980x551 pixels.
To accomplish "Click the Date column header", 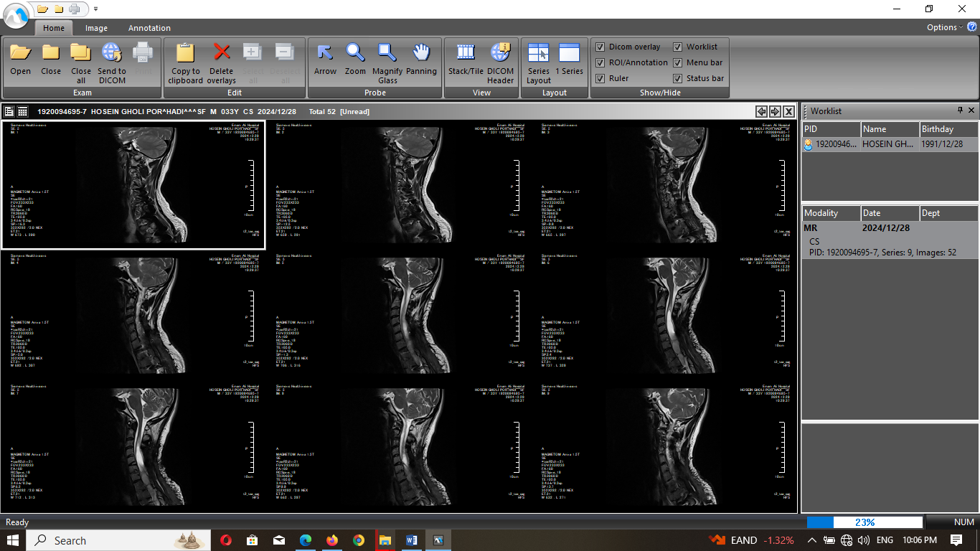I will tap(890, 213).
